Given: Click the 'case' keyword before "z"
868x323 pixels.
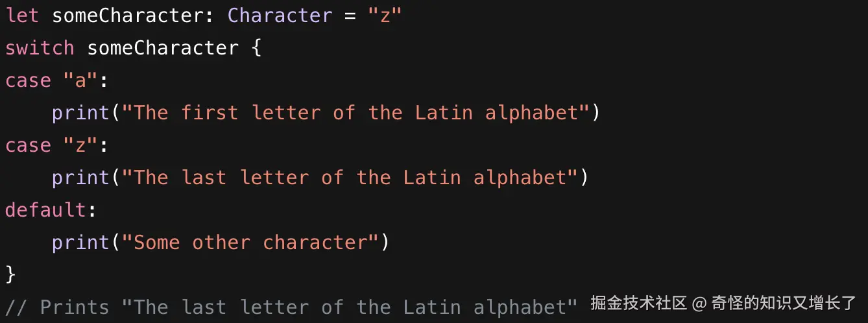Looking at the screenshot, I should coord(29,145).
